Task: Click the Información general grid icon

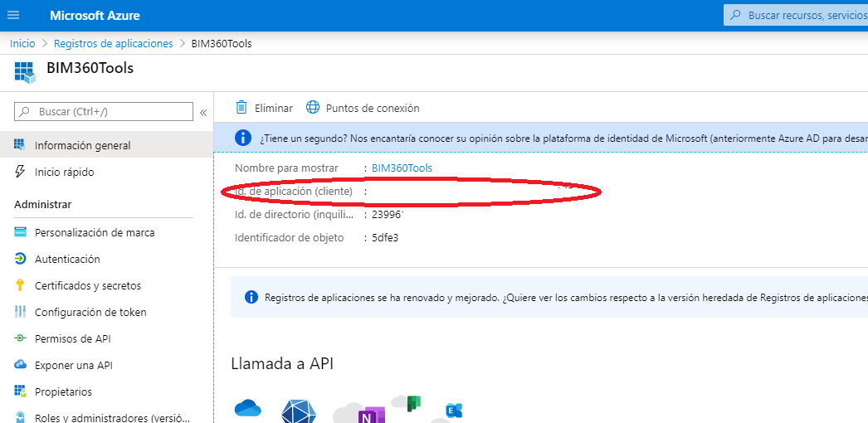Action: [x=20, y=145]
